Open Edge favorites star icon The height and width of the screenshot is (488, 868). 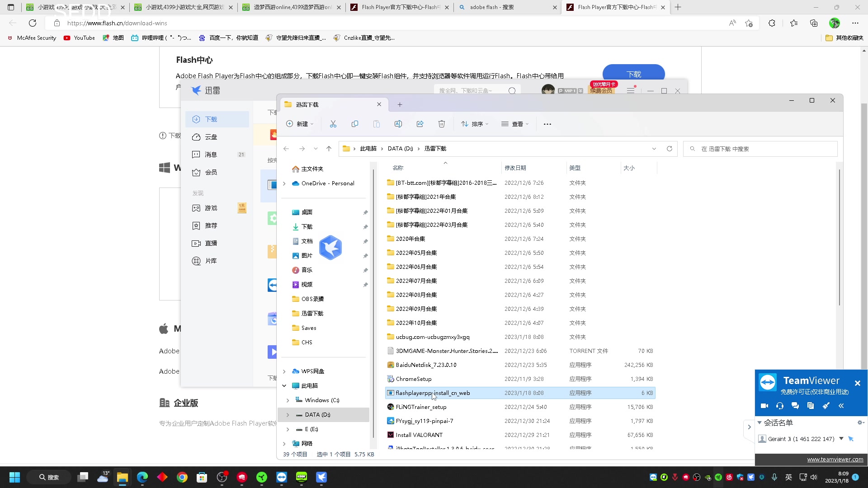point(794,23)
